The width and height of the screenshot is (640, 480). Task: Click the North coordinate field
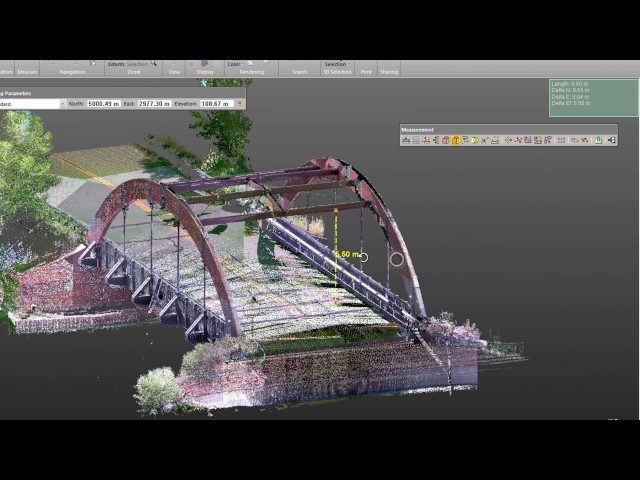pyautogui.click(x=104, y=104)
